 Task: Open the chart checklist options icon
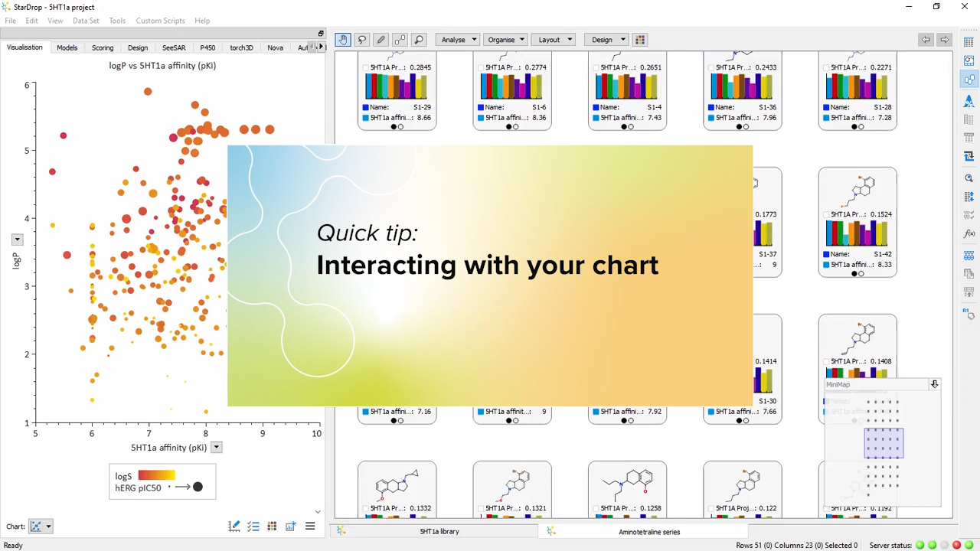253,527
